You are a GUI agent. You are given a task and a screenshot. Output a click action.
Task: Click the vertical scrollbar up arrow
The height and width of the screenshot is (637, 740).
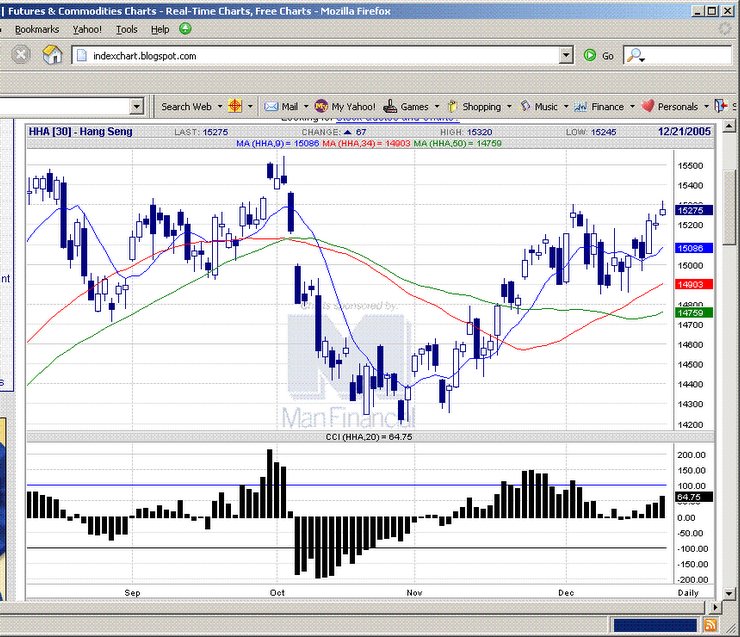point(729,126)
